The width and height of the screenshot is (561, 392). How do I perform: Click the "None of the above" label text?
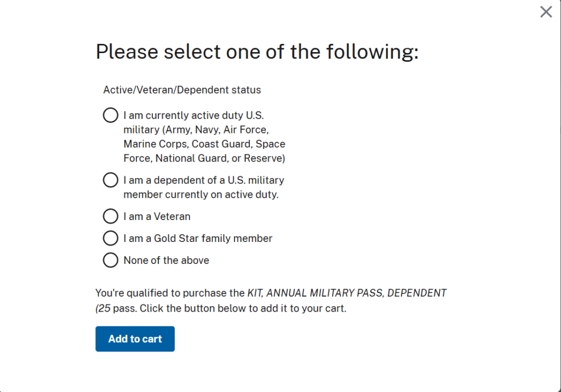167,260
